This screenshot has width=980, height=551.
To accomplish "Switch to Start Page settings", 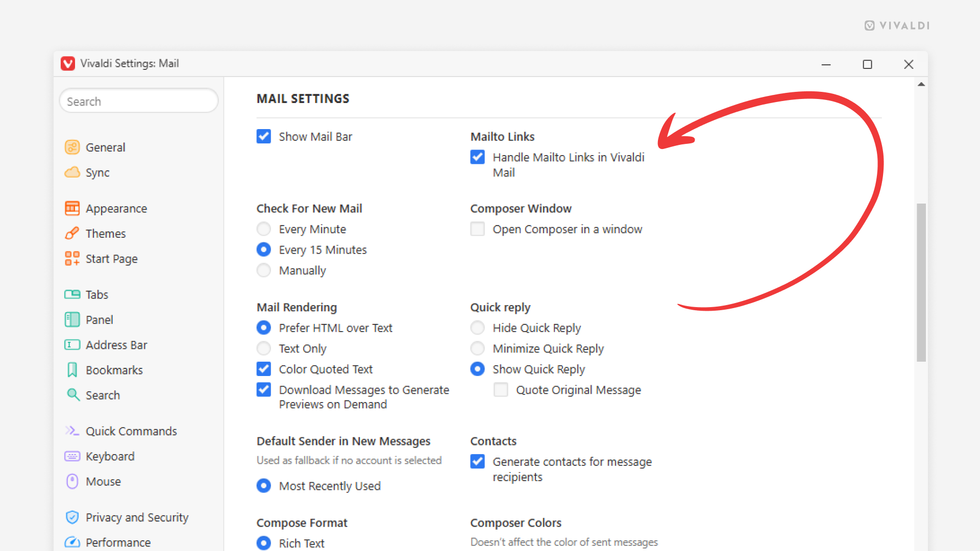I will [x=111, y=259].
